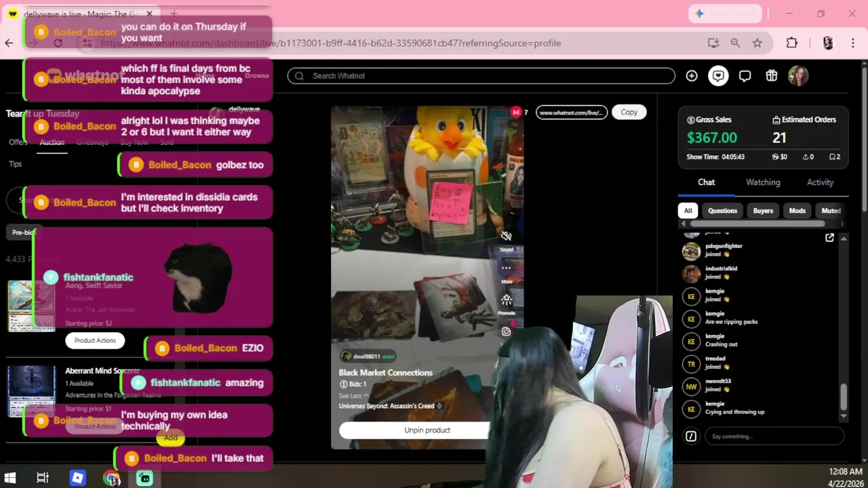Open the clock and date in system tray
Screen dimensions: 868x488
click(x=845, y=478)
